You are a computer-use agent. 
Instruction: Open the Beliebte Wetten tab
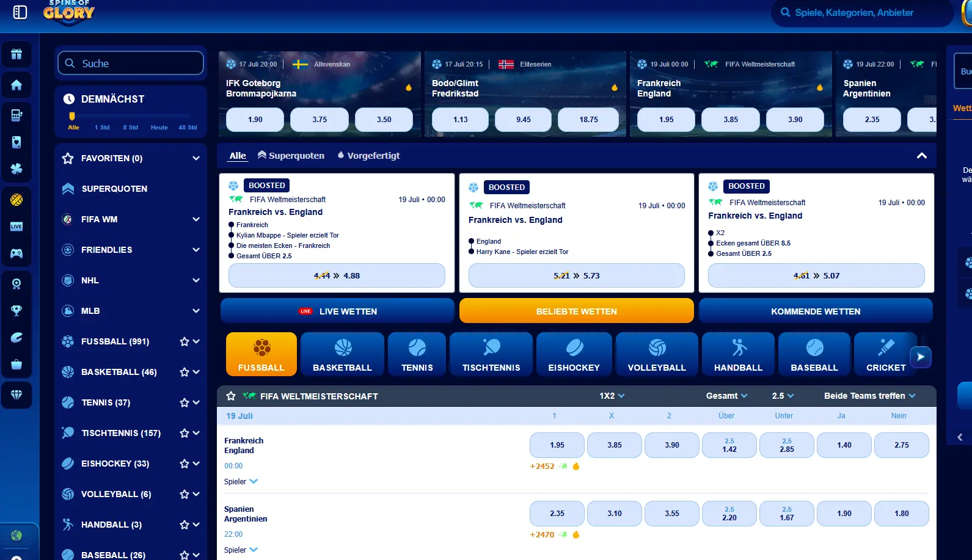pyautogui.click(x=577, y=311)
